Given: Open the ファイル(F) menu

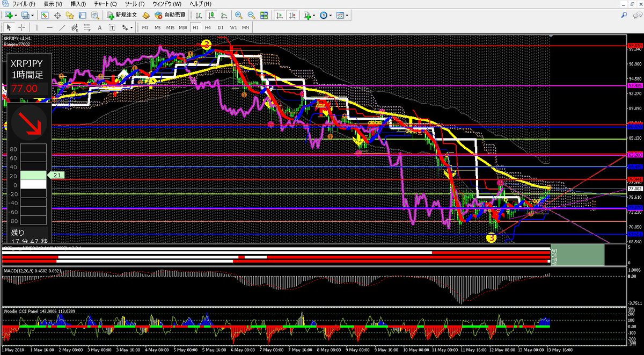Looking at the screenshot, I should pyautogui.click(x=24, y=4).
